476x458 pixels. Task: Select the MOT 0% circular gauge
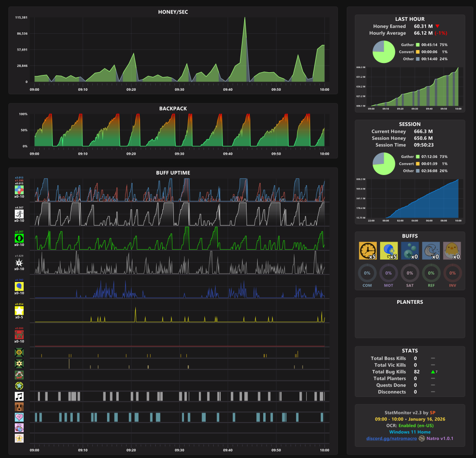(x=388, y=273)
